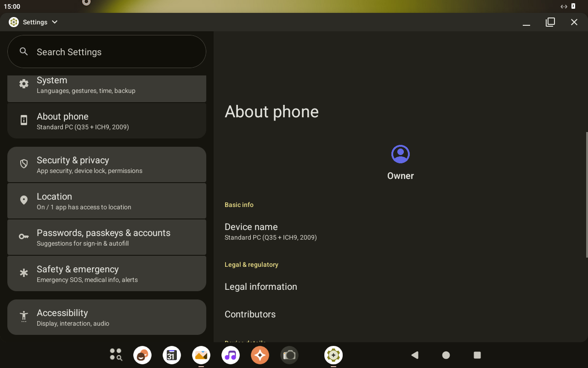
Task: Open the app drawer search icon
Action: tap(116, 355)
